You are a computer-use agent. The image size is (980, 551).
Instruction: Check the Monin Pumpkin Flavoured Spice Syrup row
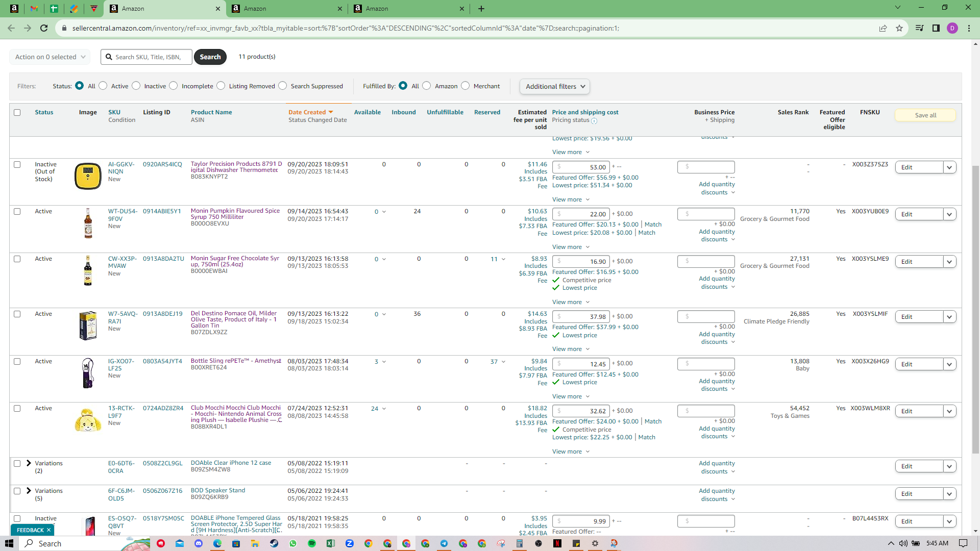[17, 211]
